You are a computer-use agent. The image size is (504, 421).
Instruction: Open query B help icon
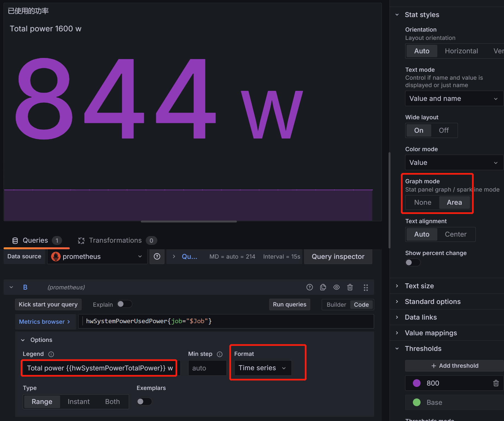(309, 287)
